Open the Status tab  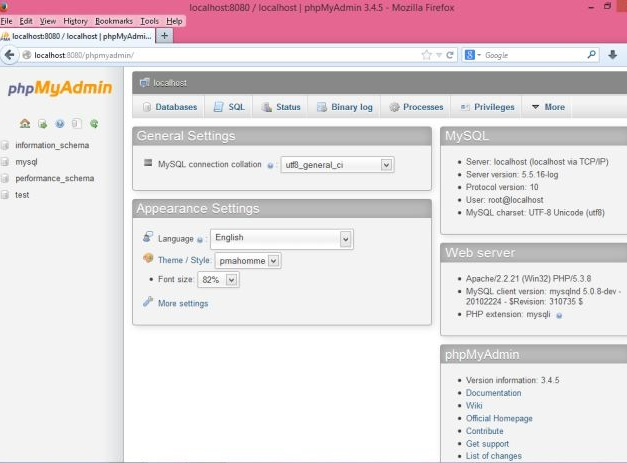(280, 107)
